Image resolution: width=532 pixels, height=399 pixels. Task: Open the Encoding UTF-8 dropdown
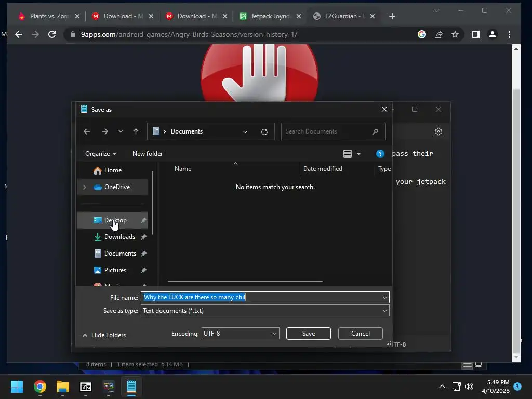point(240,334)
